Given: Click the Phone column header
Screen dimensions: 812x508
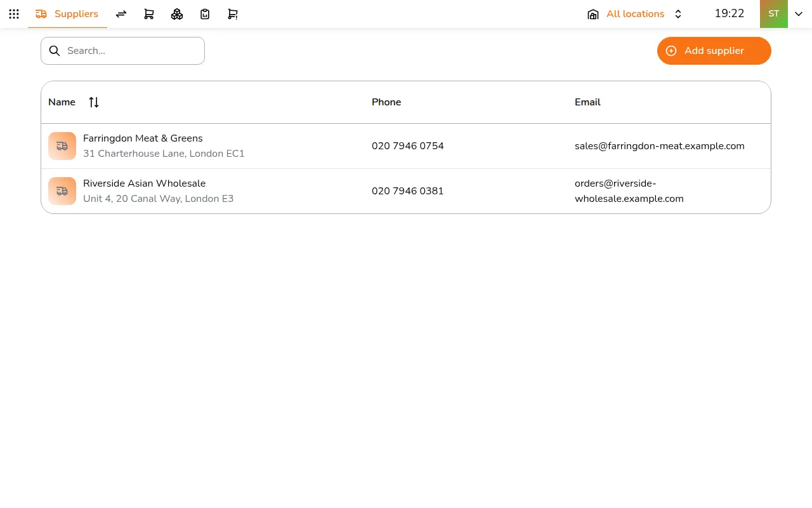Looking at the screenshot, I should 386,102.
